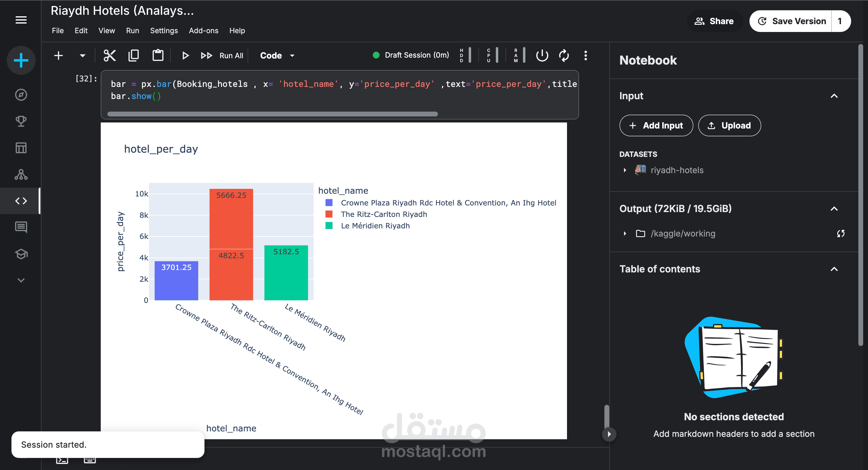This screenshot has width=868, height=470.
Task: Run the current cell
Action: tap(185, 55)
